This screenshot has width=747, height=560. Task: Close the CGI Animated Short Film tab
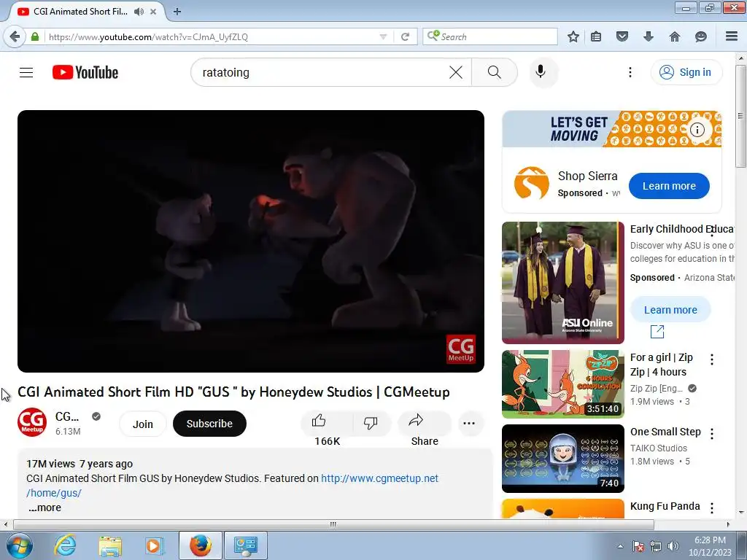coord(153,12)
